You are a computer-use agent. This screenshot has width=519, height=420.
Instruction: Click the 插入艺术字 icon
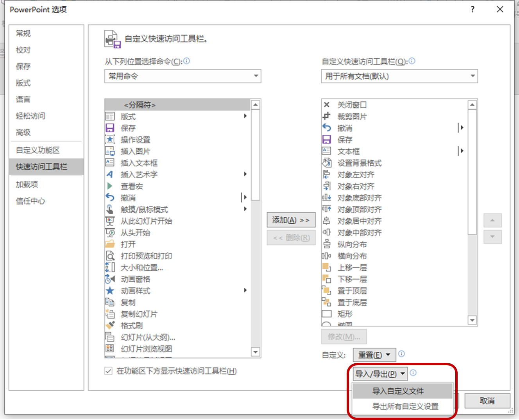point(110,174)
